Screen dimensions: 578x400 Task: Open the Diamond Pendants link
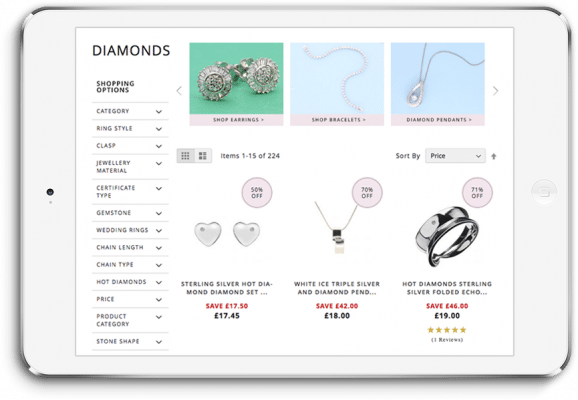point(438,120)
